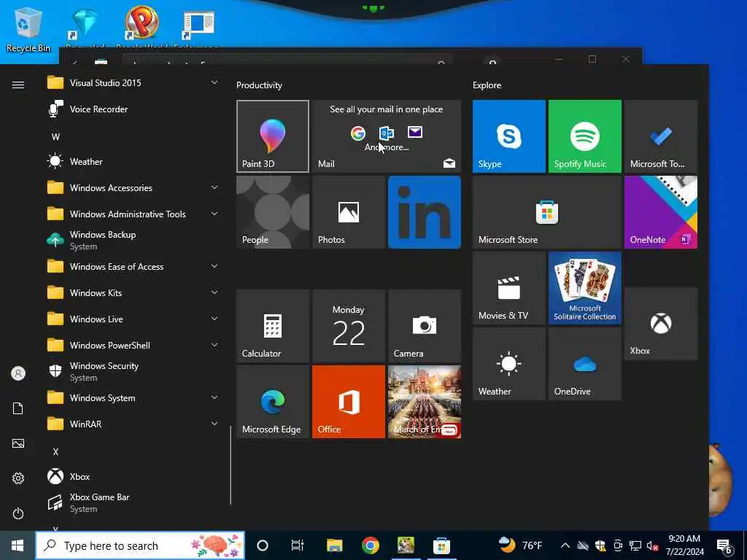Launch the OneNote tile
The image size is (747, 560).
point(661,212)
